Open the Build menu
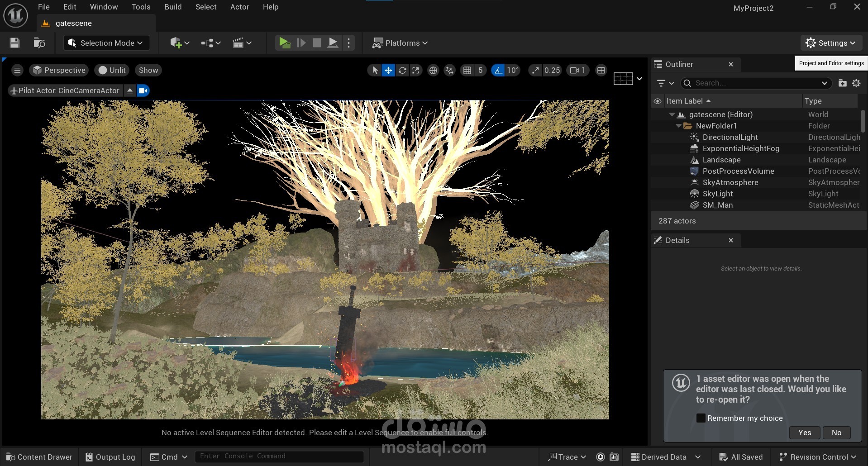Image resolution: width=868 pixels, height=466 pixels. click(172, 7)
